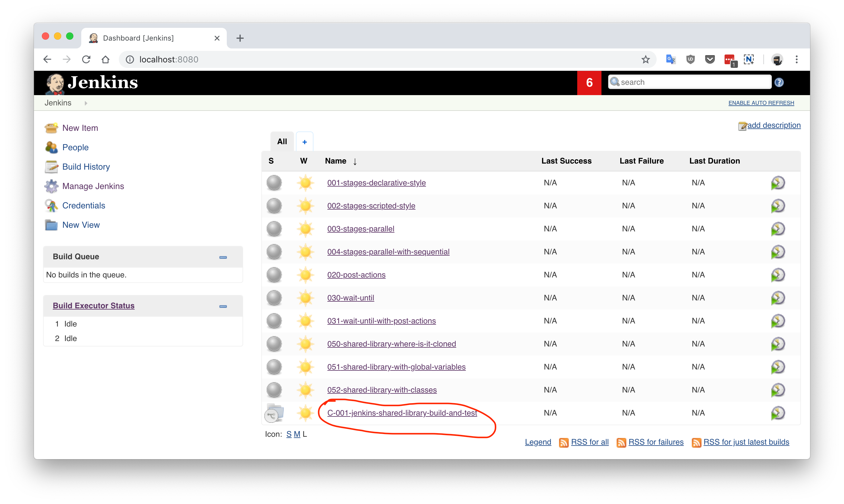Click add description link
Screen dimensions: 844x504
click(774, 125)
